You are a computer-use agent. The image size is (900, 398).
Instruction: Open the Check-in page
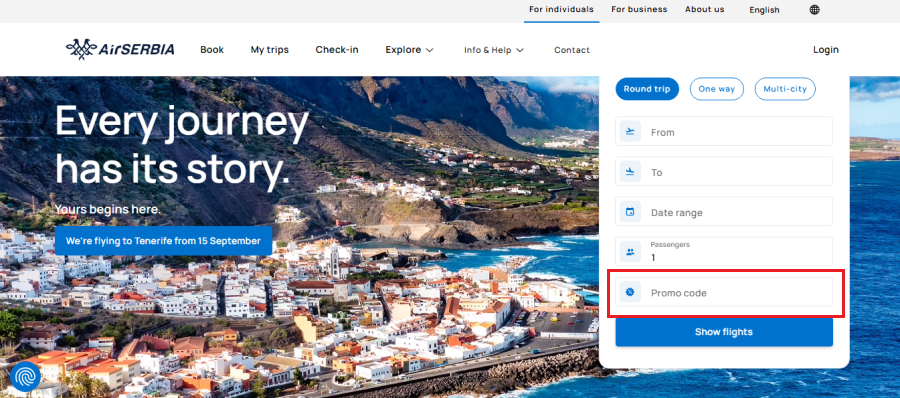337,50
